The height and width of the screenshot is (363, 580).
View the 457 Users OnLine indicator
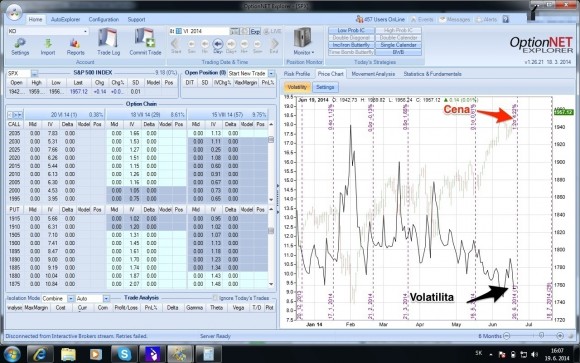(x=380, y=19)
